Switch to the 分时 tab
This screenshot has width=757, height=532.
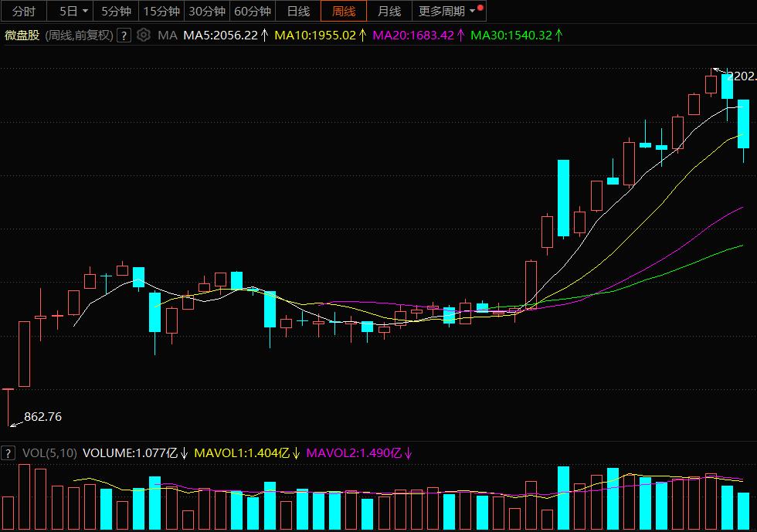(x=23, y=11)
